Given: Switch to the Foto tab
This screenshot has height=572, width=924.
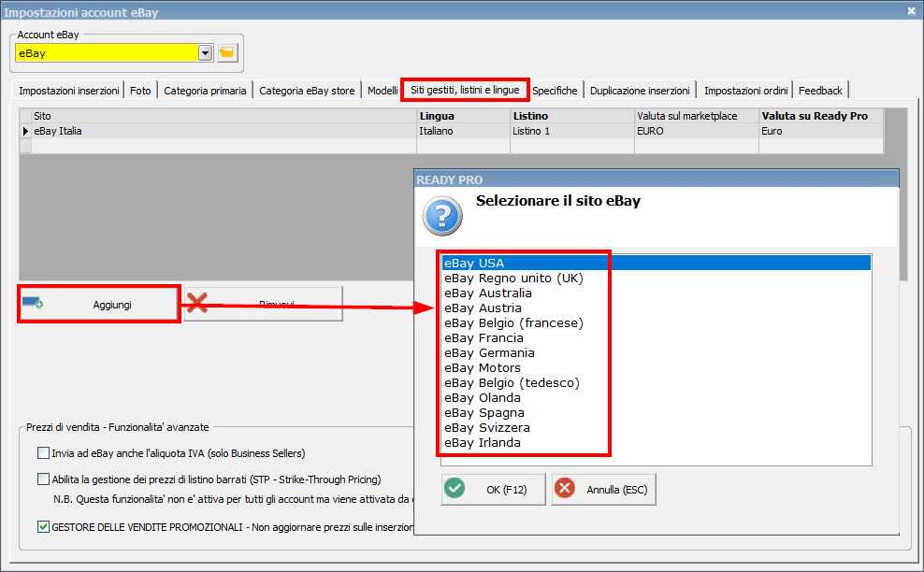Looking at the screenshot, I should point(140,91).
